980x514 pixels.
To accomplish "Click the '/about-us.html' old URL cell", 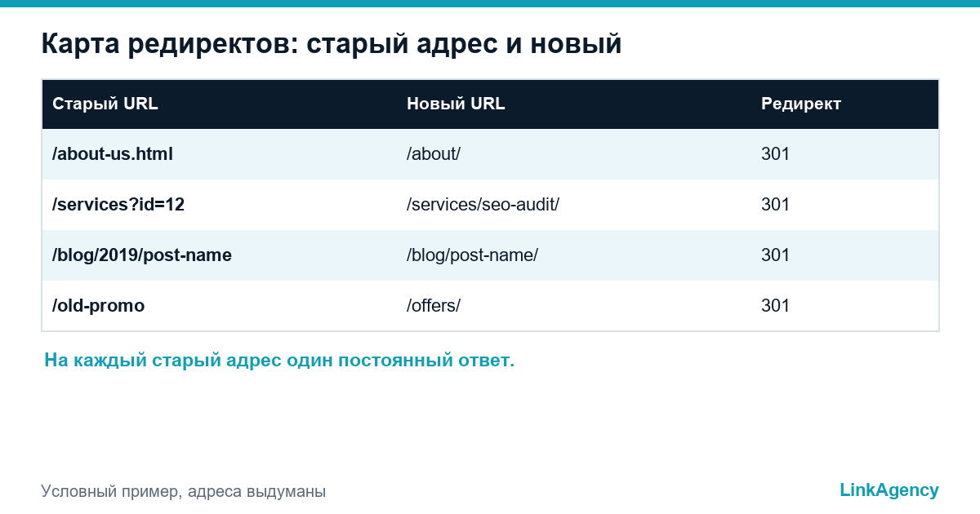I will tap(113, 153).
